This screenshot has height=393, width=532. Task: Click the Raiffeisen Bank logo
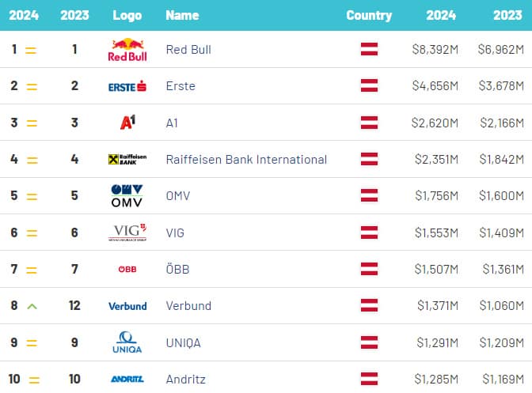(127, 159)
